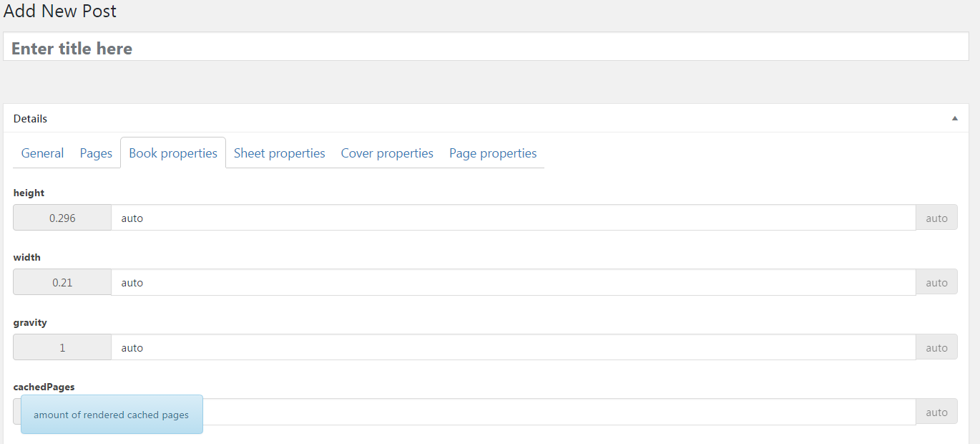The height and width of the screenshot is (444, 980).
Task: Switch to the General tab
Action: point(42,153)
